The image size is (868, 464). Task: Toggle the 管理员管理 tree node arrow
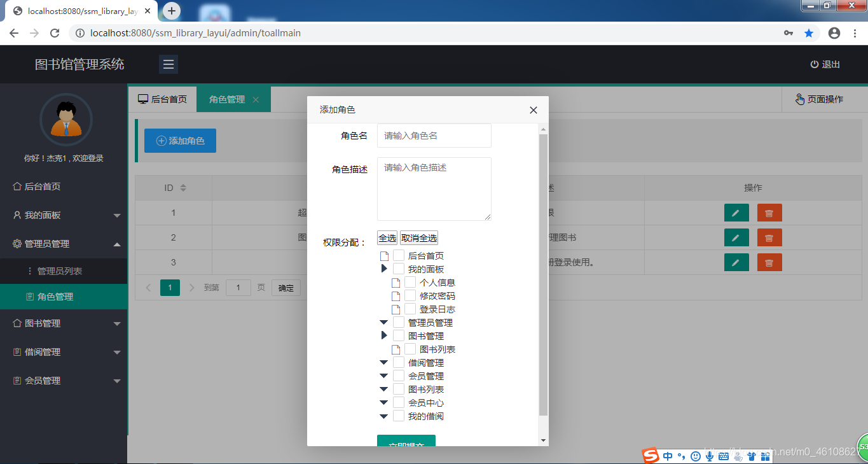pyautogui.click(x=383, y=323)
